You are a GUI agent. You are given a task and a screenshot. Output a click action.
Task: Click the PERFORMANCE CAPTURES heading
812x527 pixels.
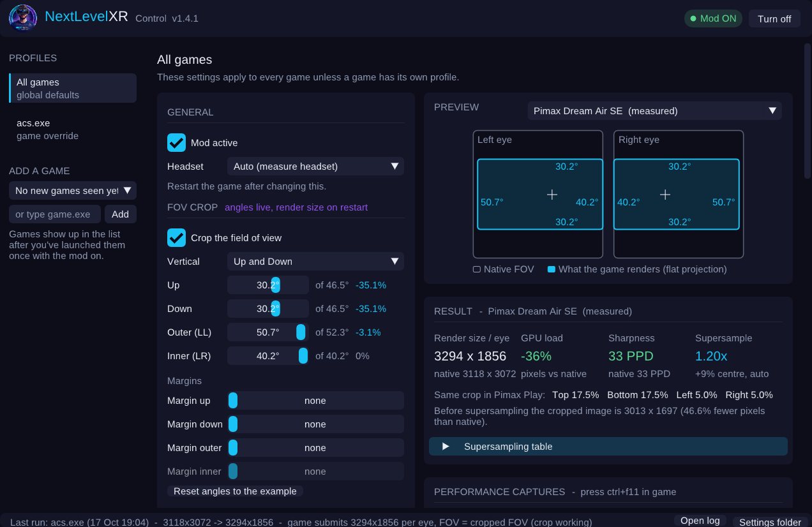point(499,492)
